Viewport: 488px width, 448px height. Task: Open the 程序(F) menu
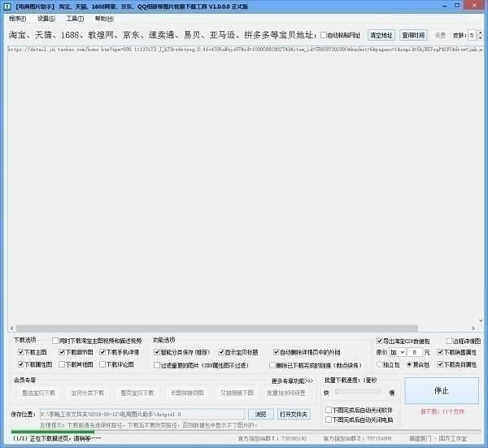pos(17,19)
